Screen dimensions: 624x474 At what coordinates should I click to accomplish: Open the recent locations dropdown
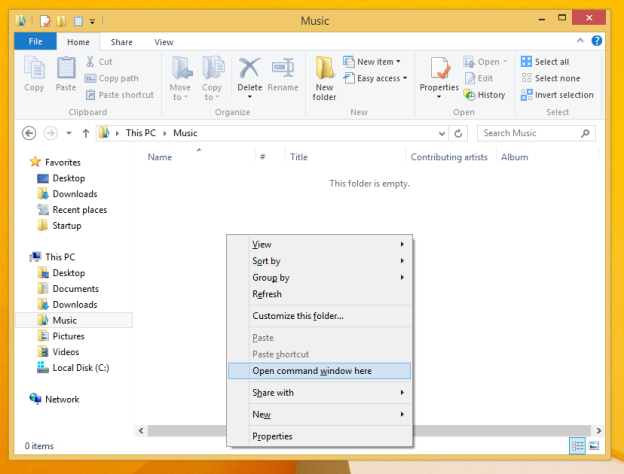(69, 133)
